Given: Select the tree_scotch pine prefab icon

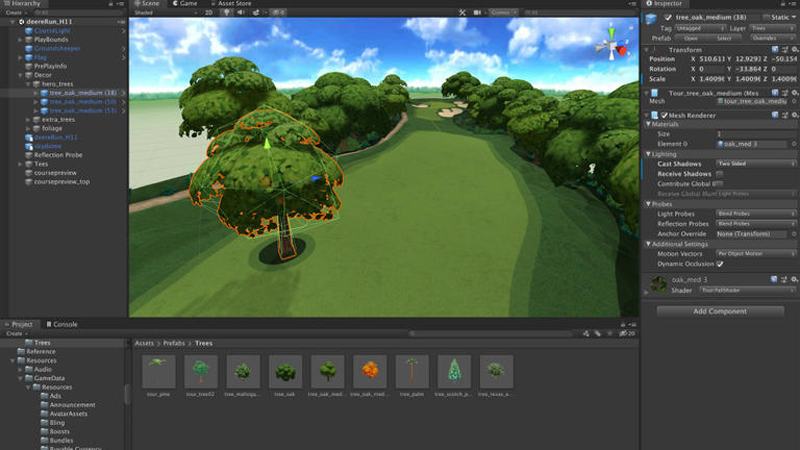Looking at the screenshot, I should click(x=454, y=371).
